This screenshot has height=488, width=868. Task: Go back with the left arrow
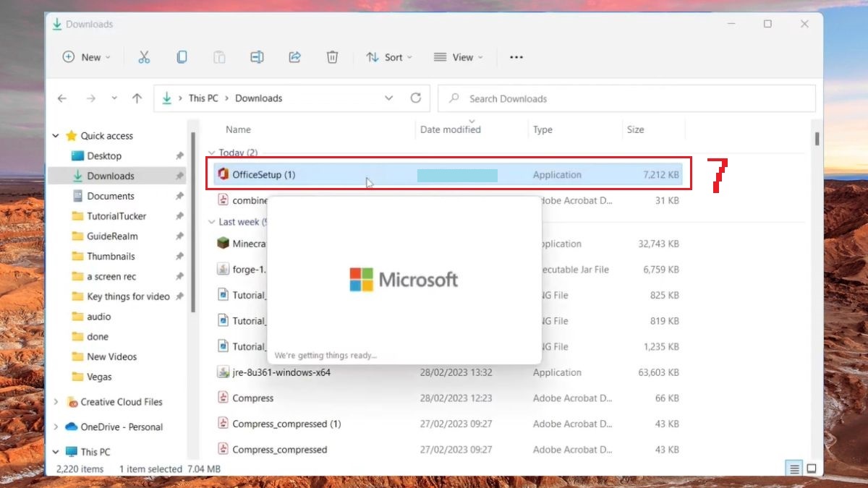click(x=62, y=98)
